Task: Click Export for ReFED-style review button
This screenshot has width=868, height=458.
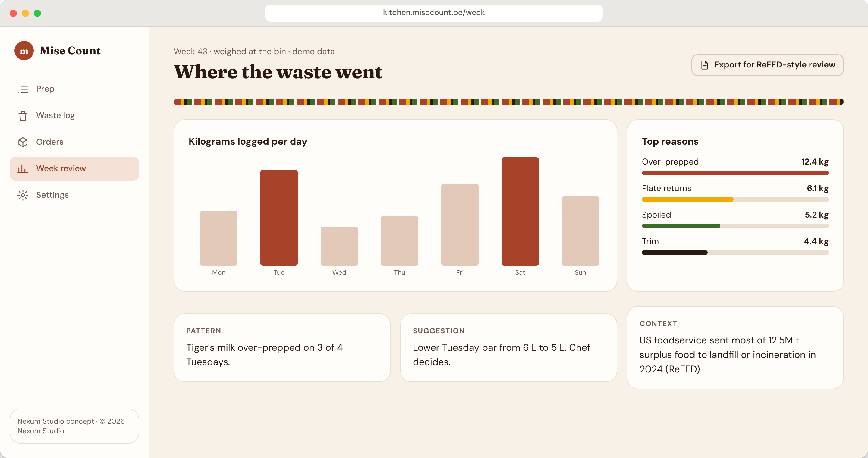Action: [767, 65]
